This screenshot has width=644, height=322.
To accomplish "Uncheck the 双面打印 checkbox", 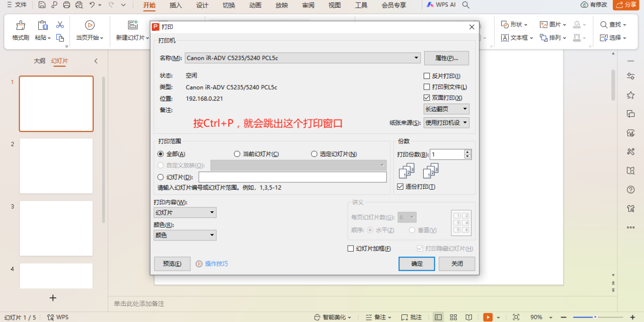I will [x=427, y=98].
